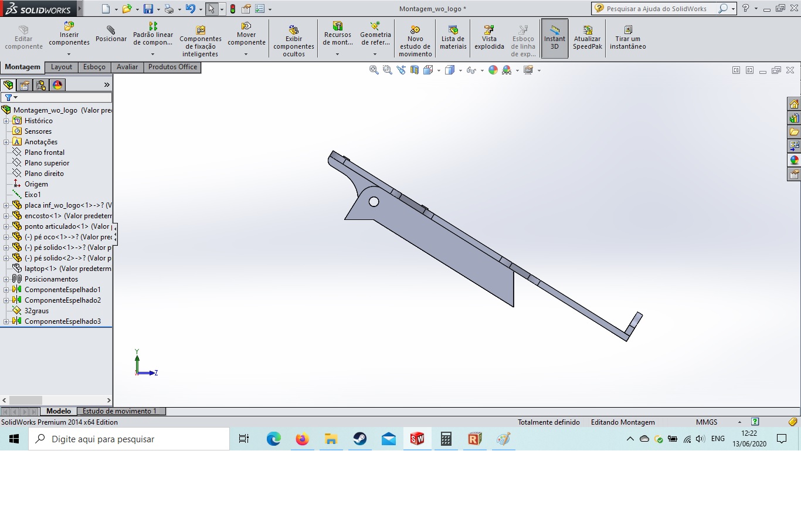Open FeatureManager design tree tab icon

pos(8,85)
